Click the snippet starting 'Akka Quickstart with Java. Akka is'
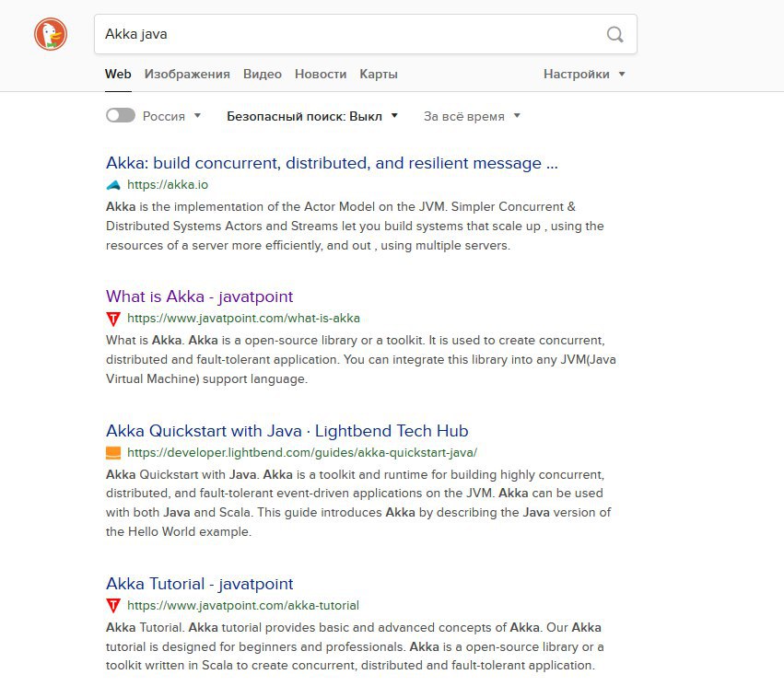The height and width of the screenshot is (686, 784). 358,503
